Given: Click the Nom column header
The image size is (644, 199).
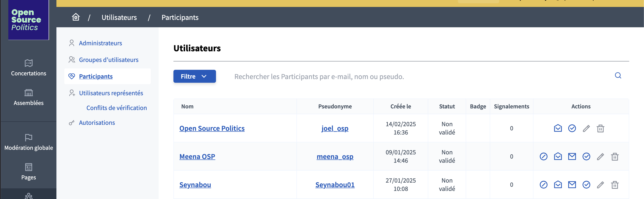Looking at the screenshot, I should point(187,106).
